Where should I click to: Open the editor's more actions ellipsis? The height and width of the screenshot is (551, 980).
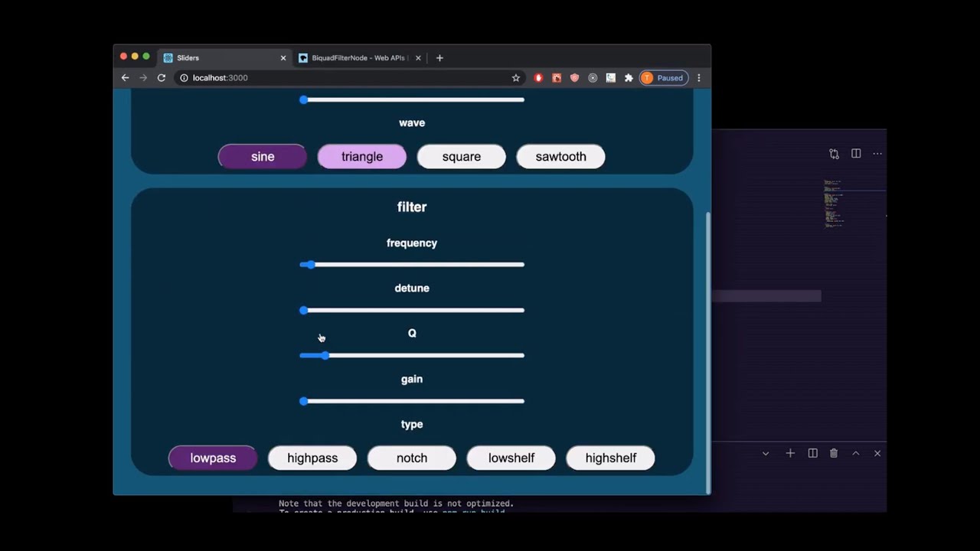(877, 154)
